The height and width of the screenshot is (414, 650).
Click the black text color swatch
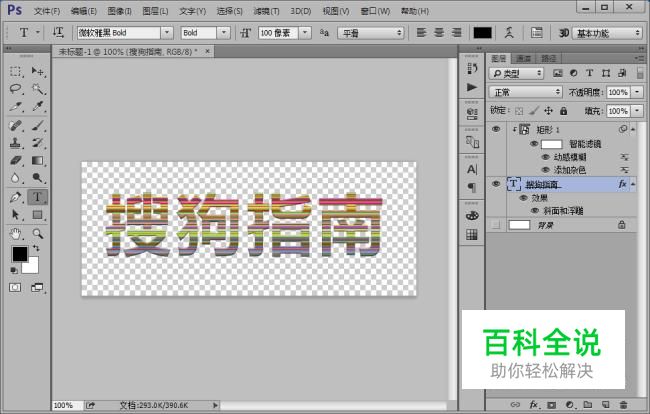(483, 33)
